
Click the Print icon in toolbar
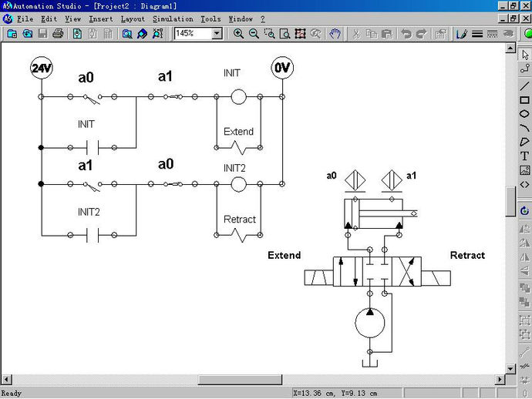coord(58,34)
